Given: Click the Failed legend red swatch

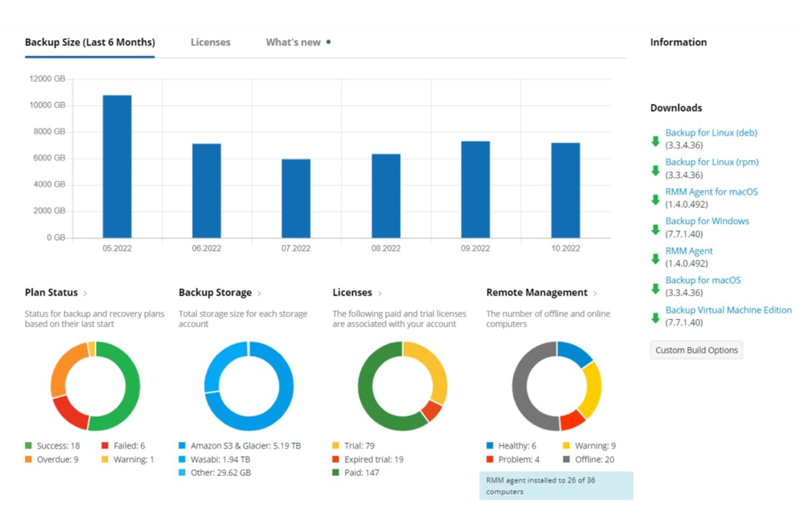Looking at the screenshot, I should click(x=105, y=446).
